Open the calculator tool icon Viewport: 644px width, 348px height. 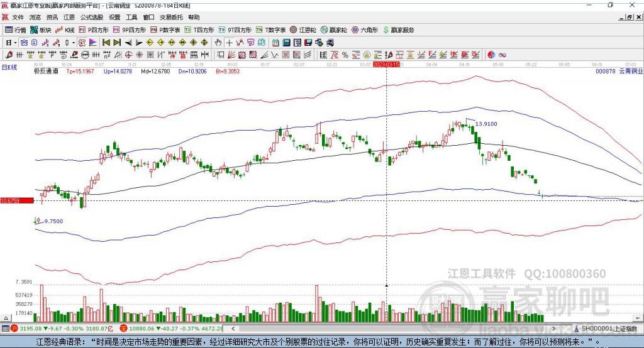coord(287,42)
